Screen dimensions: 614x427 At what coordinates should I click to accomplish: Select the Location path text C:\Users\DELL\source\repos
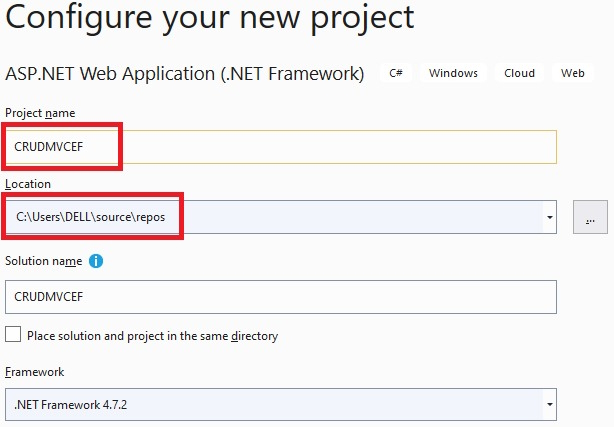pyautogui.click(x=90, y=217)
